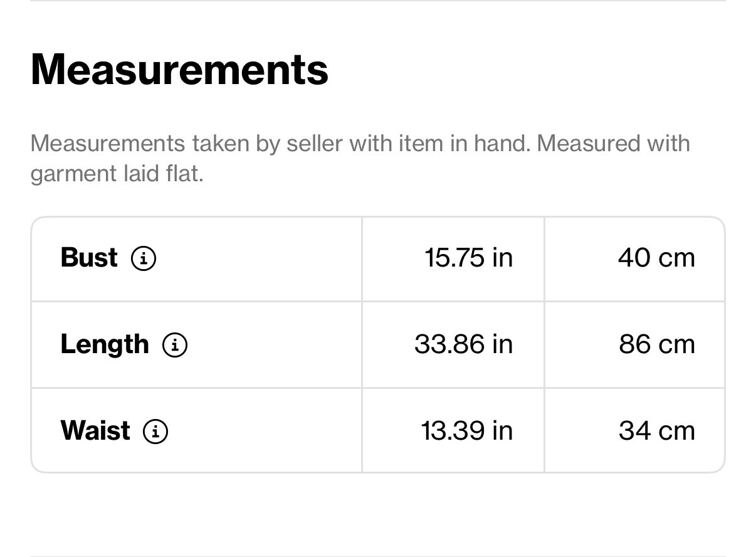Click the Waist info icon
Screen dimensions: 756x557
pyautogui.click(x=155, y=431)
